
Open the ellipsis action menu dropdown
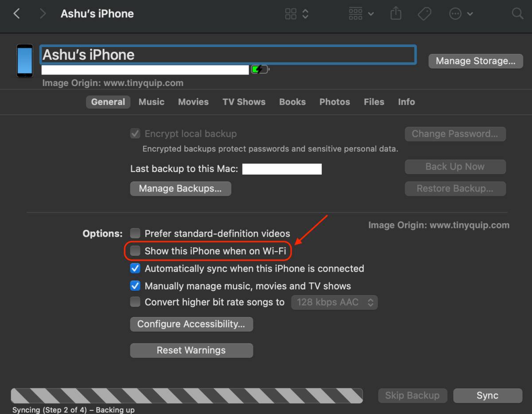[x=461, y=14]
